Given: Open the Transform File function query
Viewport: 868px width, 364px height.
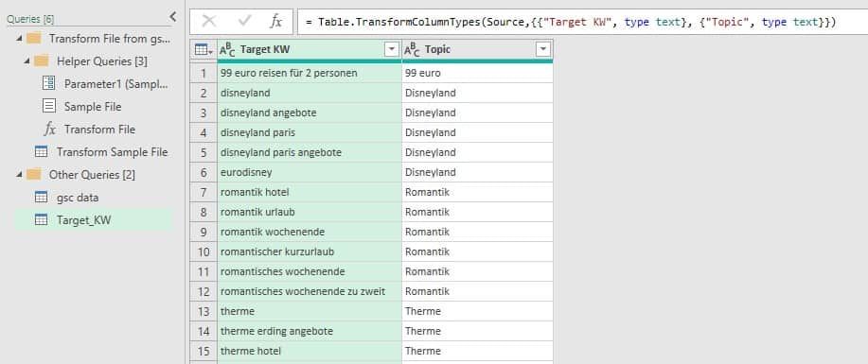Looking at the screenshot, I should (99, 130).
